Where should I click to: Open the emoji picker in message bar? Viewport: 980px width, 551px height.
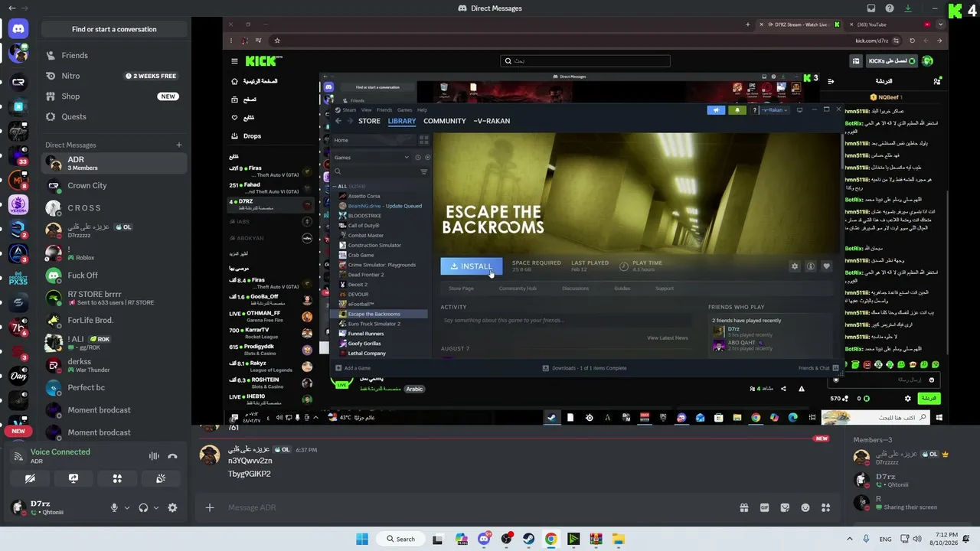pos(805,507)
